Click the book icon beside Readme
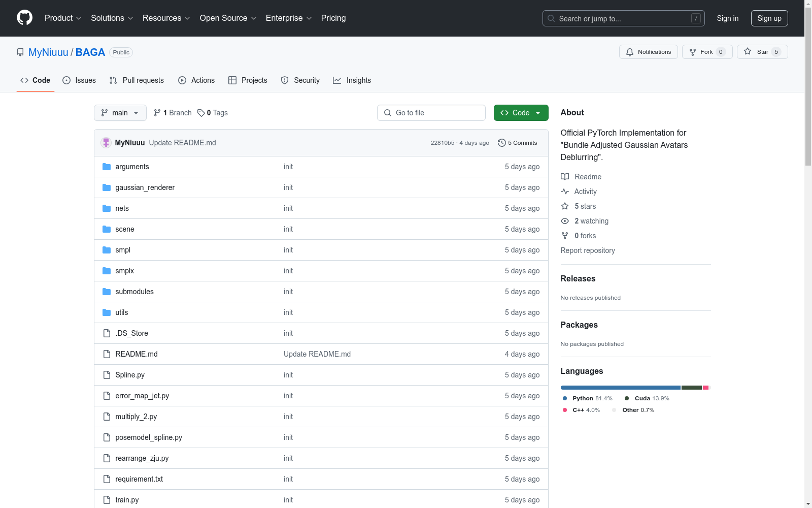Image resolution: width=812 pixels, height=508 pixels. 565,177
